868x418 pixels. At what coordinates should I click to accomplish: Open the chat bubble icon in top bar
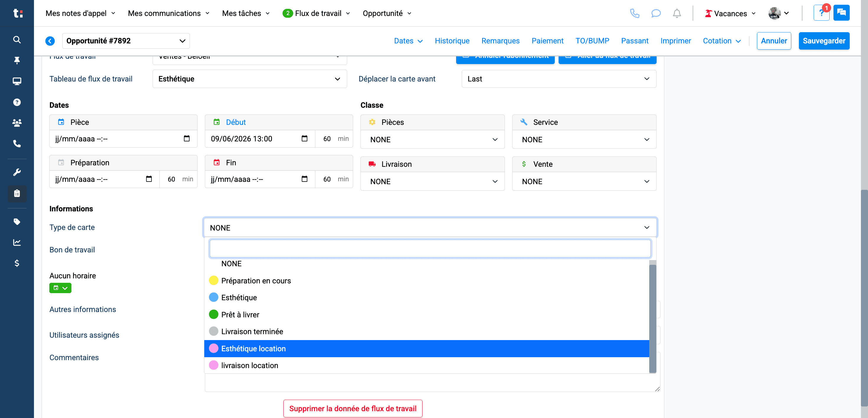656,14
